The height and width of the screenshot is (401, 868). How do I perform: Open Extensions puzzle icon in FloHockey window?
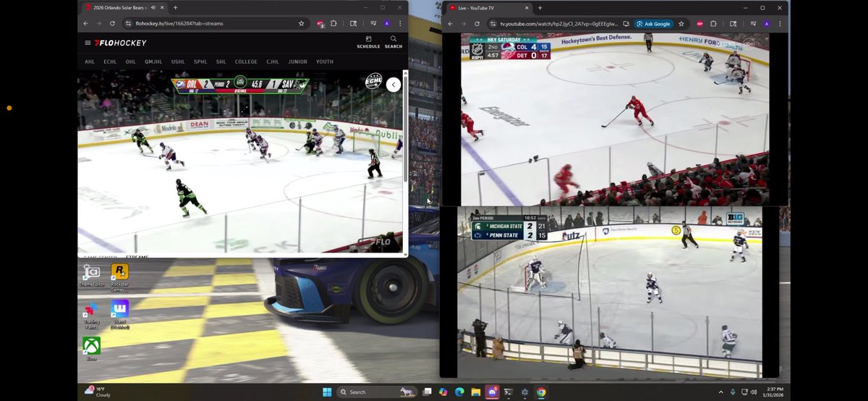333,23
